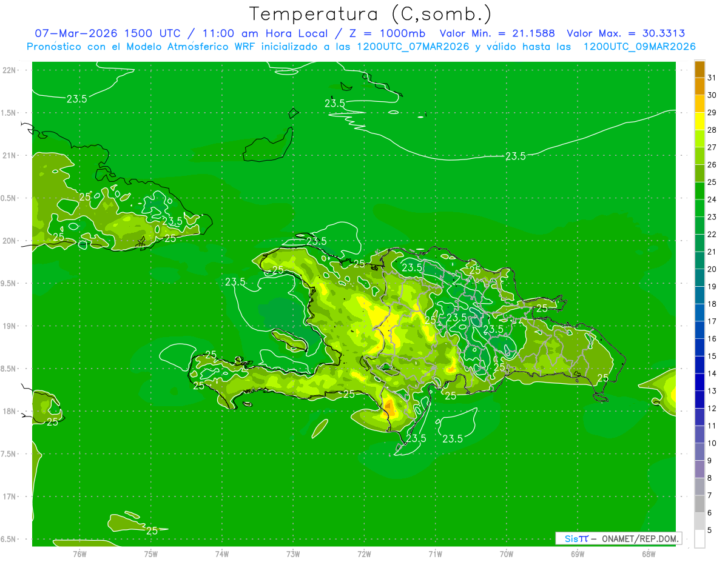Screen dimensions: 728x562
Task: Pick the blue legend swatch between 16 and 17
Action: click(699, 330)
